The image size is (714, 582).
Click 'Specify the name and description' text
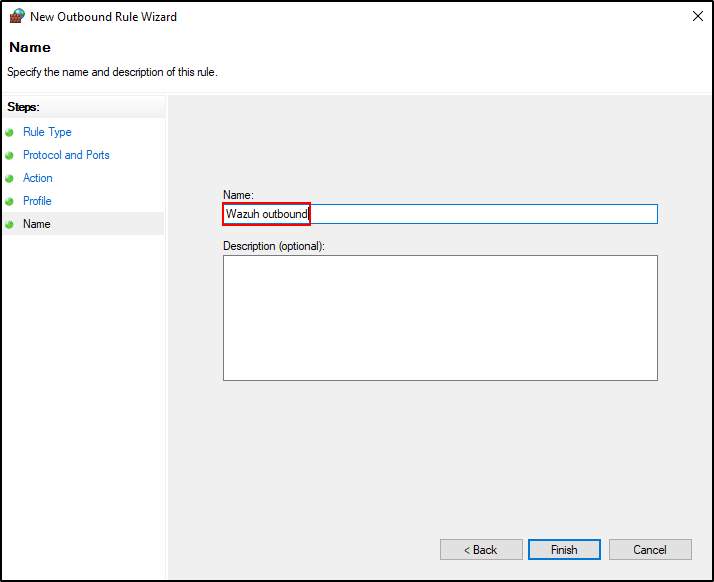[x=112, y=72]
